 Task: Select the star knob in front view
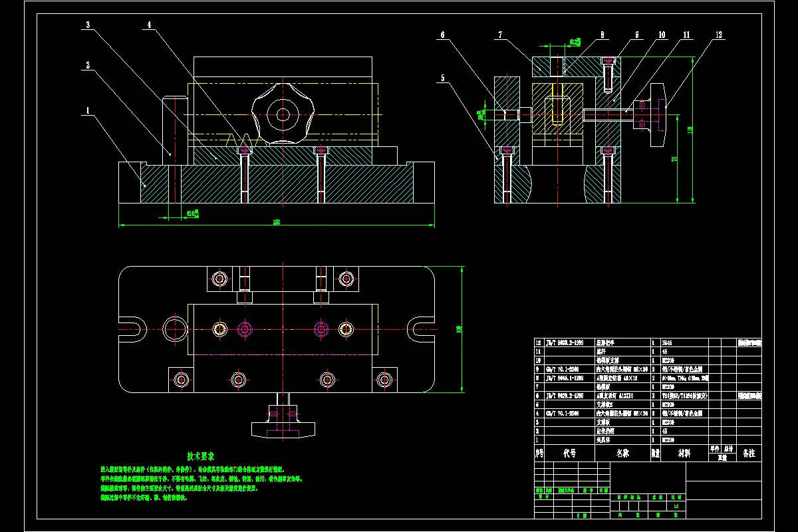click(x=283, y=114)
